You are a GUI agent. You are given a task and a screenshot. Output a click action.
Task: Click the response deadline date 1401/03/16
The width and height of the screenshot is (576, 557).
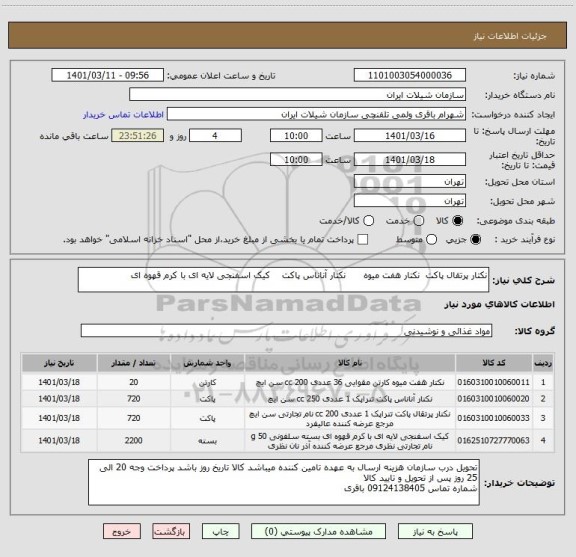click(410, 136)
